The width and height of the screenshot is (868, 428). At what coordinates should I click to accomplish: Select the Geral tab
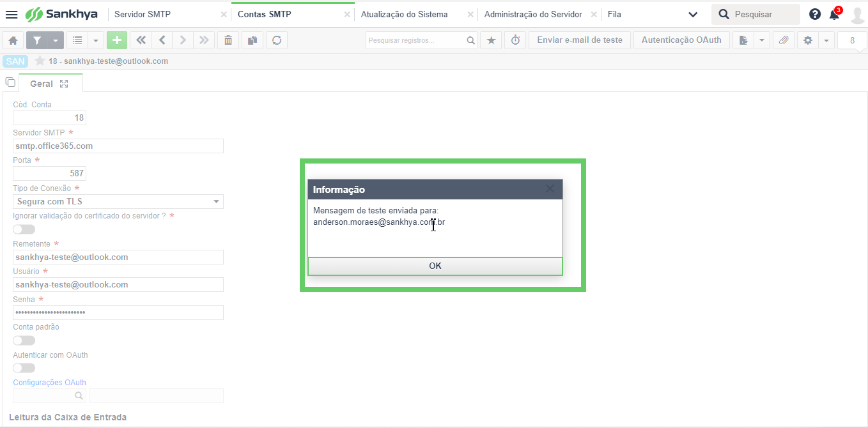pyautogui.click(x=42, y=84)
